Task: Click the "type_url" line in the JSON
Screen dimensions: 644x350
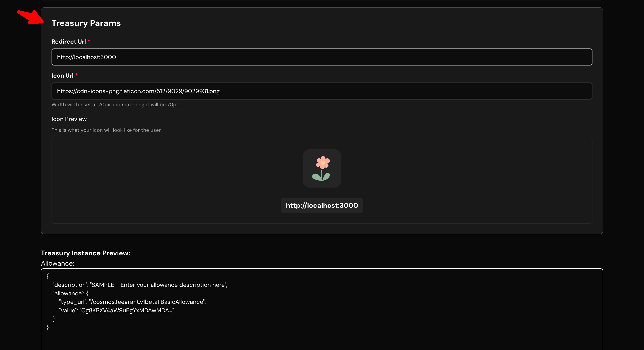Action: (132, 302)
